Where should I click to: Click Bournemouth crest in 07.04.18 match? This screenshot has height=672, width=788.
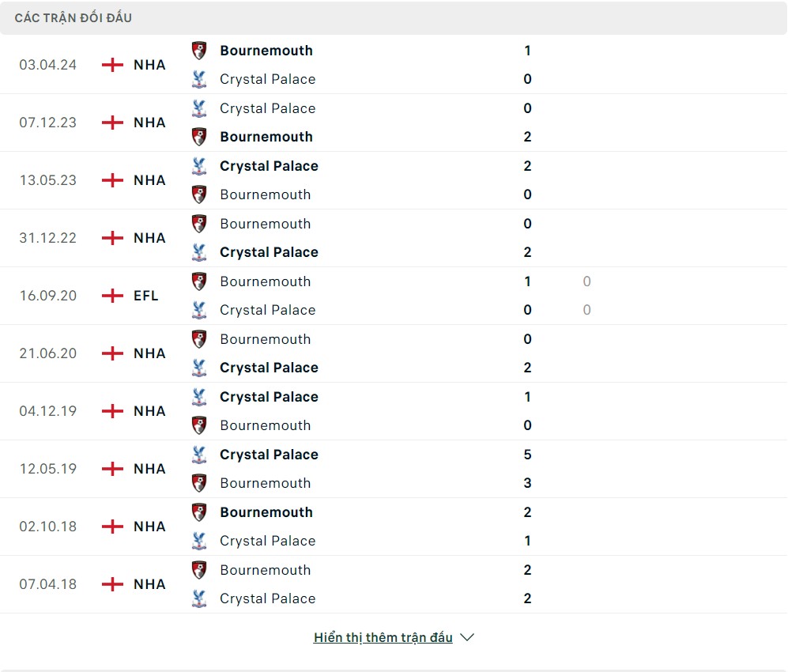(x=199, y=570)
